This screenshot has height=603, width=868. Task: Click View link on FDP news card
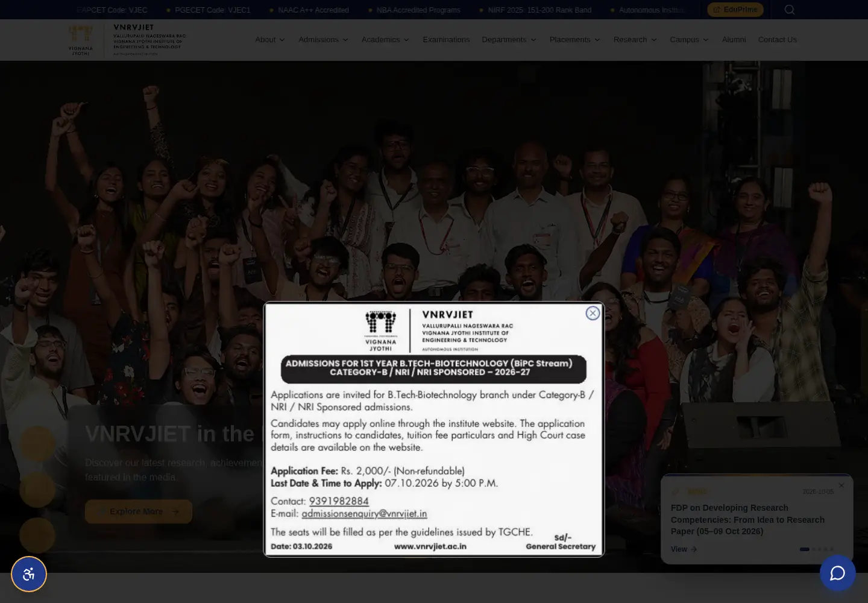[684, 549]
